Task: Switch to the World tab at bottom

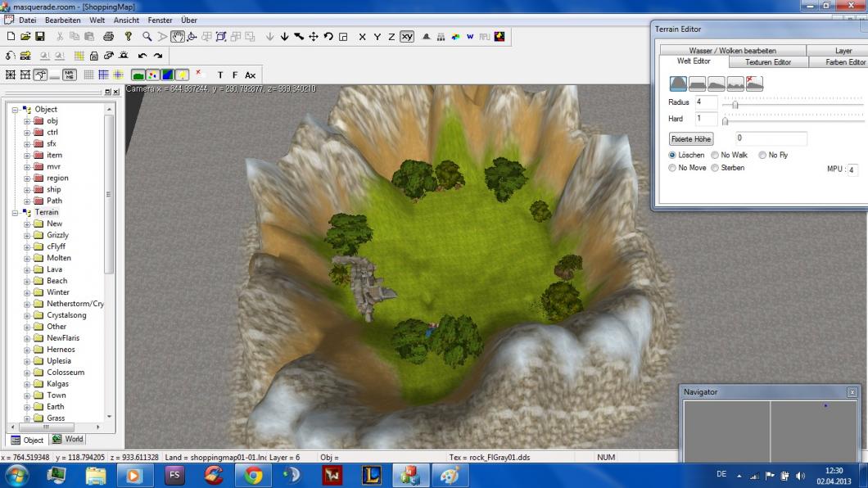Action: [68, 440]
